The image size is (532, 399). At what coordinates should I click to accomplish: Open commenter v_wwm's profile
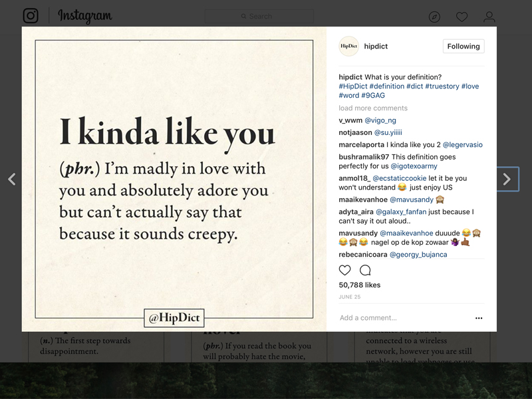click(350, 120)
